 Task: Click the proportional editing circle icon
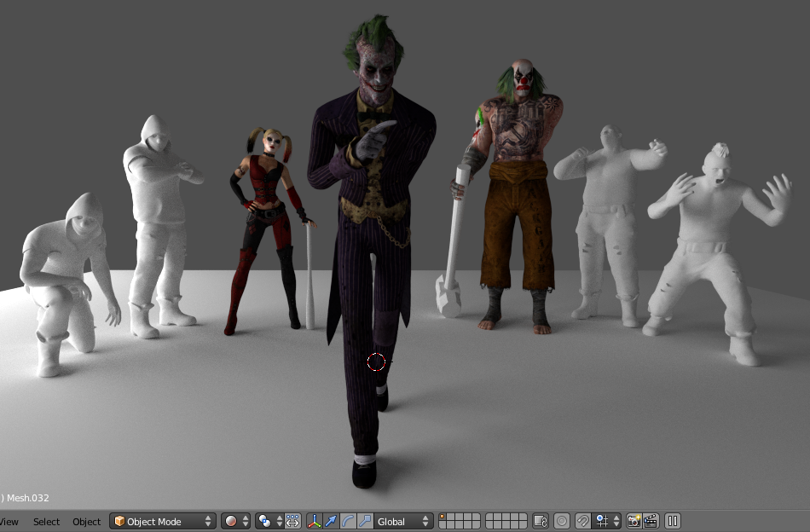click(x=562, y=521)
